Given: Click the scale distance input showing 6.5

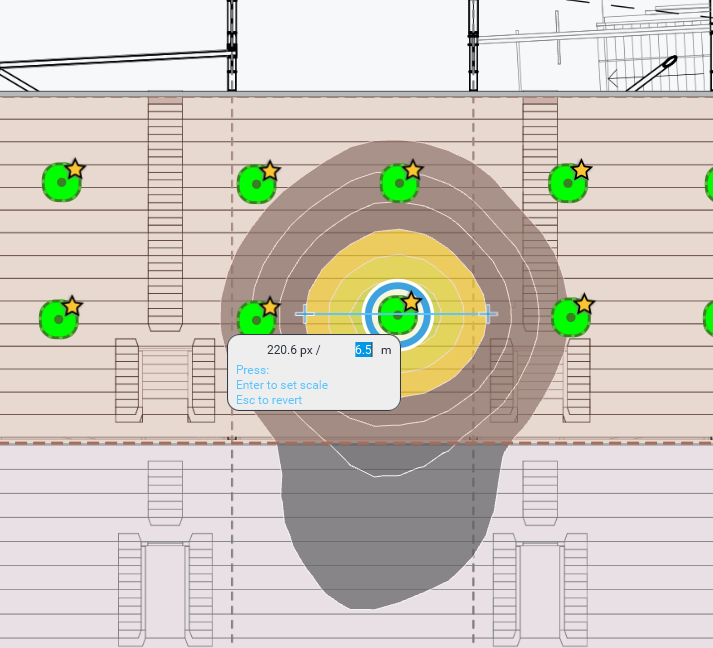Looking at the screenshot, I should tap(363, 350).
